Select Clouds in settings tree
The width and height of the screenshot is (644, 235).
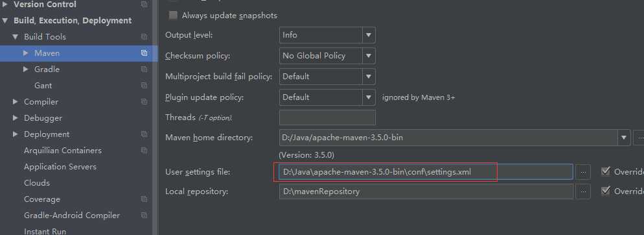[x=37, y=182]
